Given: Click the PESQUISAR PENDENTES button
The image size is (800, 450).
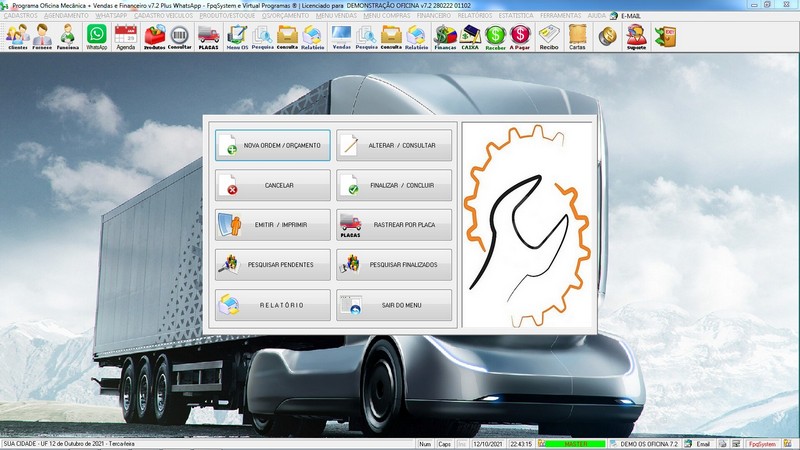Looking at the screenshot, I should tap(272, 265).
